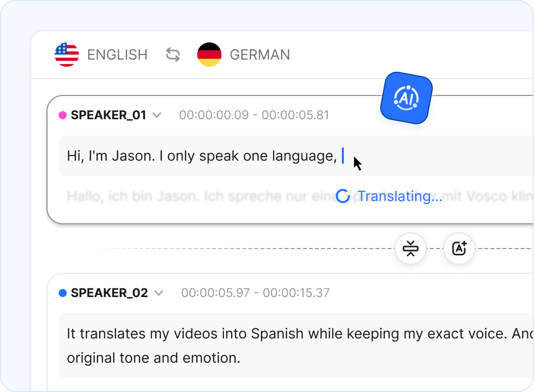The width and height of the screenshot is (534, 392).
Task: Select the GERMAN target language
Action: (260, 55)
